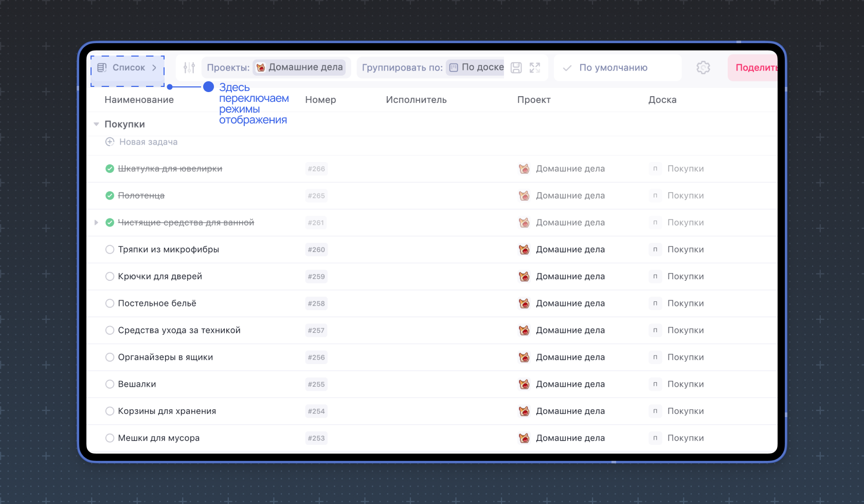This screenshot has height=504, width=864.
Task: Click the save view floppy disk icon
Action: click(x=516, y=67)
